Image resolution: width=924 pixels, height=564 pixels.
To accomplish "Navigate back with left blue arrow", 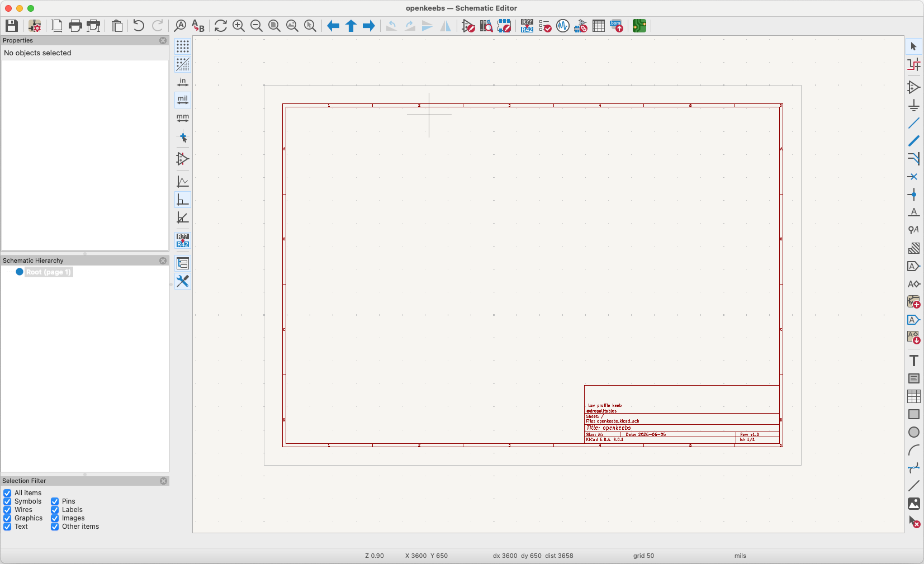I will coord(333,26).
